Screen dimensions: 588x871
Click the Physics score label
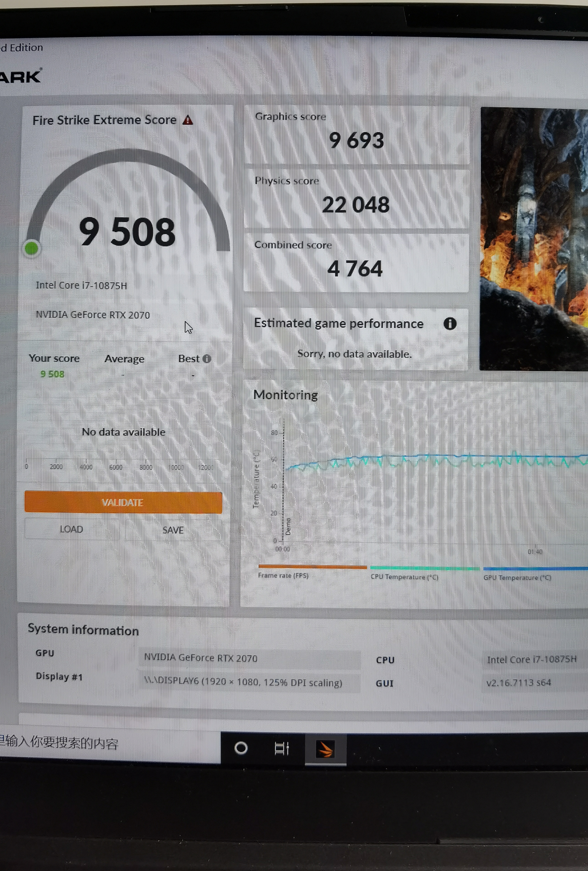[287, 181]
